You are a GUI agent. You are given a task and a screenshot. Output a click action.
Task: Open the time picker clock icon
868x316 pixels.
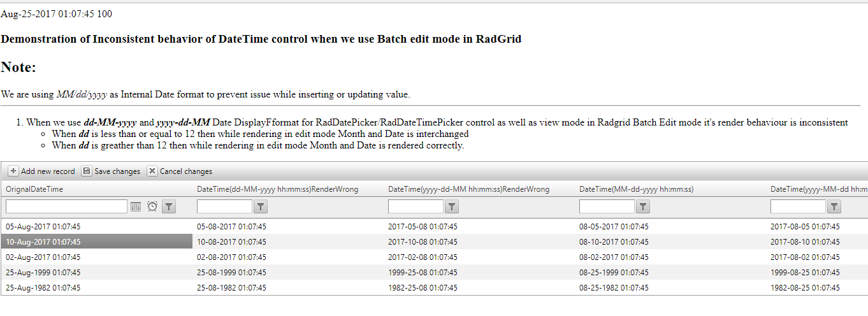(x=152, y=206)
